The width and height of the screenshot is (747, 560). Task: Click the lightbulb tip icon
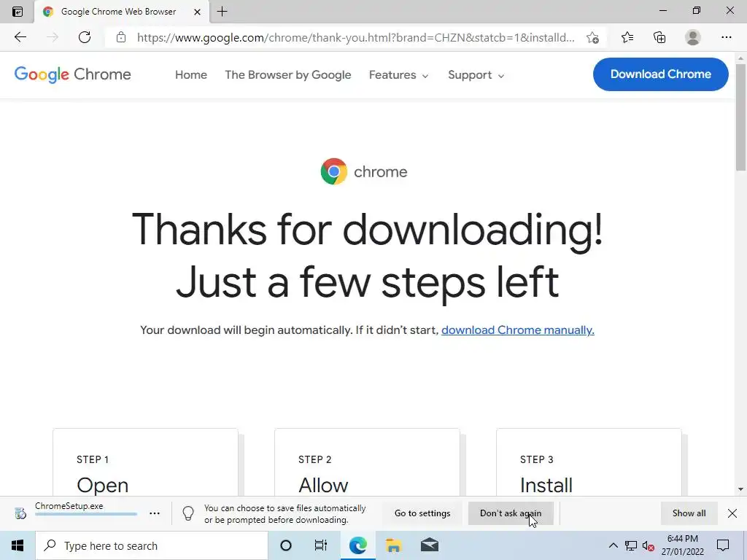(188, 513)
